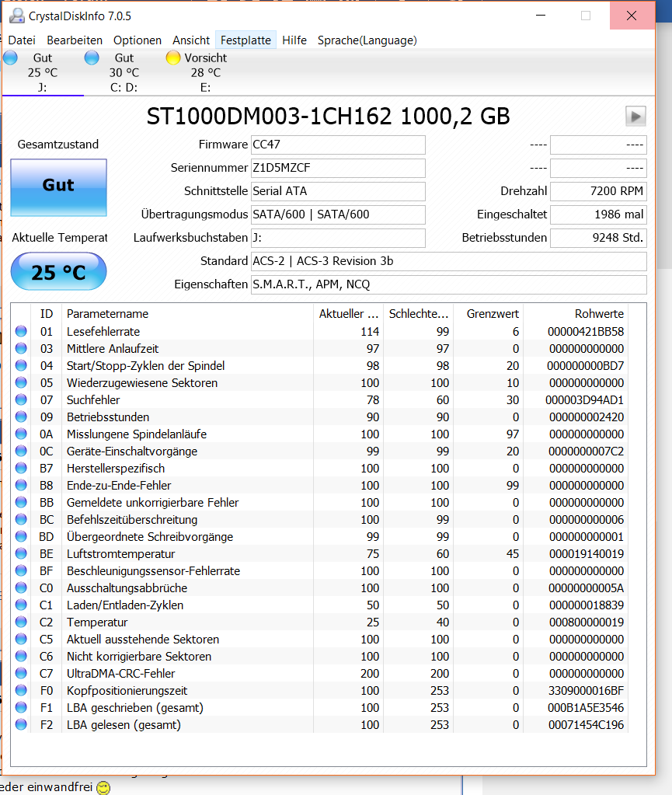Select the J: drive tab
The height and width of the screenshot is (795, 672).
coord(43,72)
